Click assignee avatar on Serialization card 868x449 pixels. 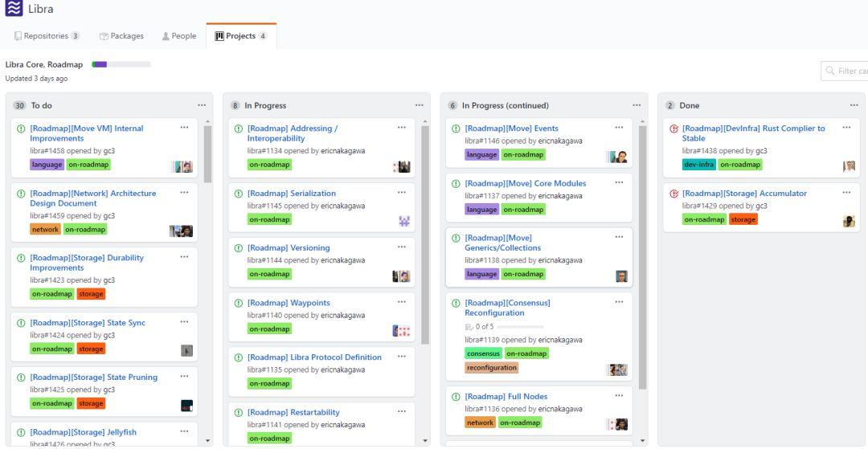coord(404,221)
